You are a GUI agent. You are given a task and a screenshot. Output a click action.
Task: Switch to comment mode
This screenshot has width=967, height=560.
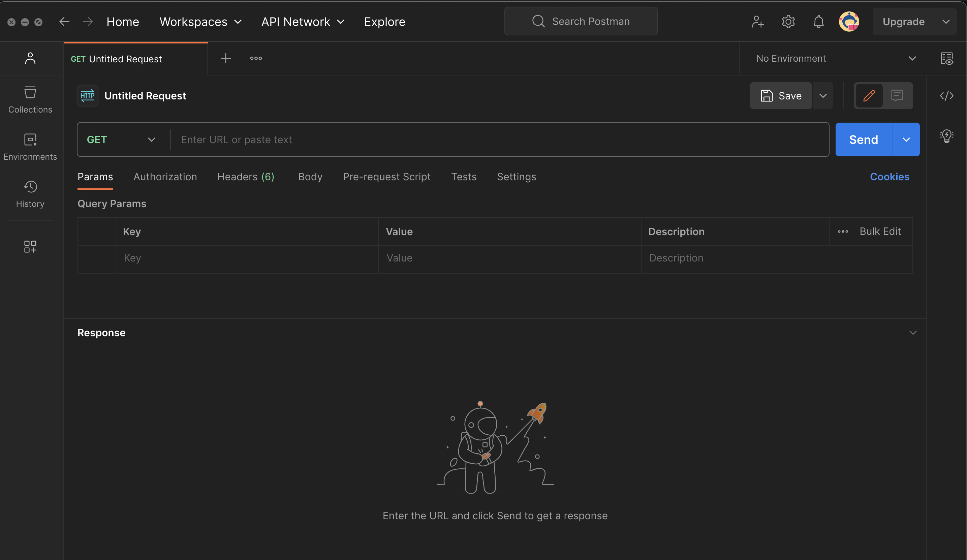[x=897, y=96]
